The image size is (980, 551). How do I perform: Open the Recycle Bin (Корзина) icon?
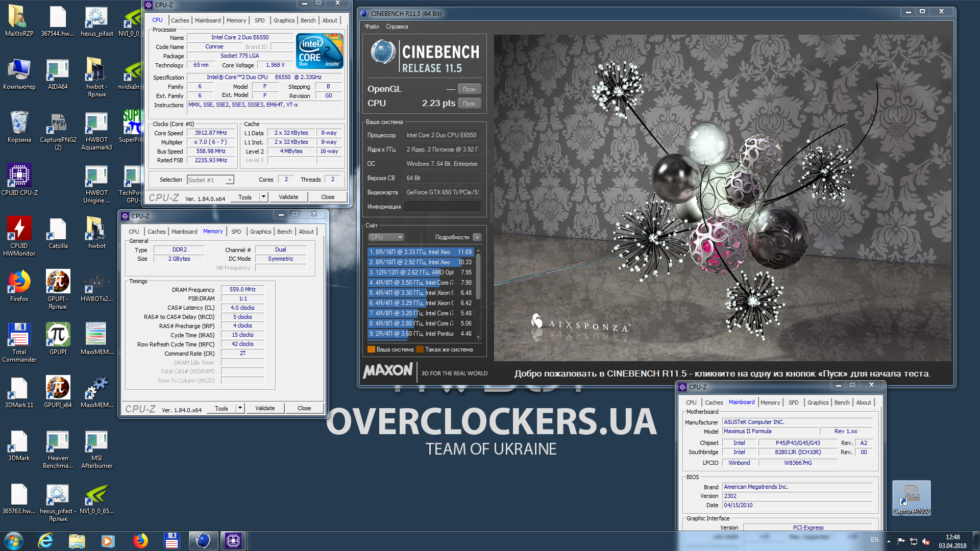click(x=19, y=128)
